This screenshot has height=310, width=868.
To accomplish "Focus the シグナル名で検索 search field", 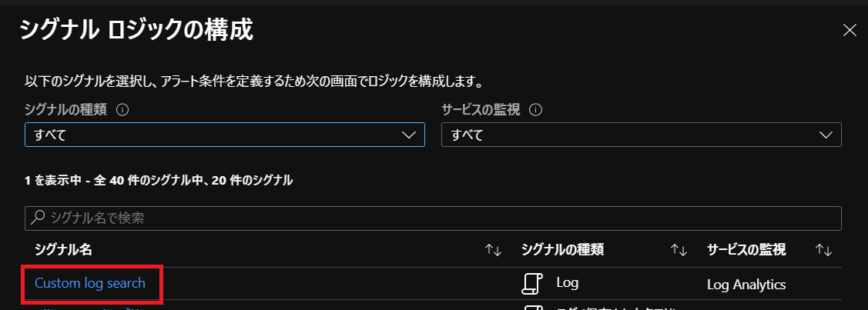I will coord(433,218).
